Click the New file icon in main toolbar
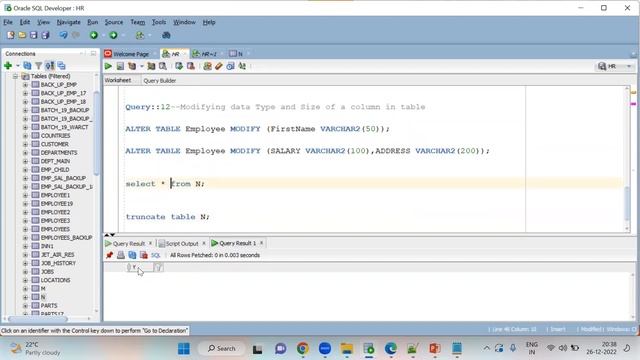 coord(11,35)
